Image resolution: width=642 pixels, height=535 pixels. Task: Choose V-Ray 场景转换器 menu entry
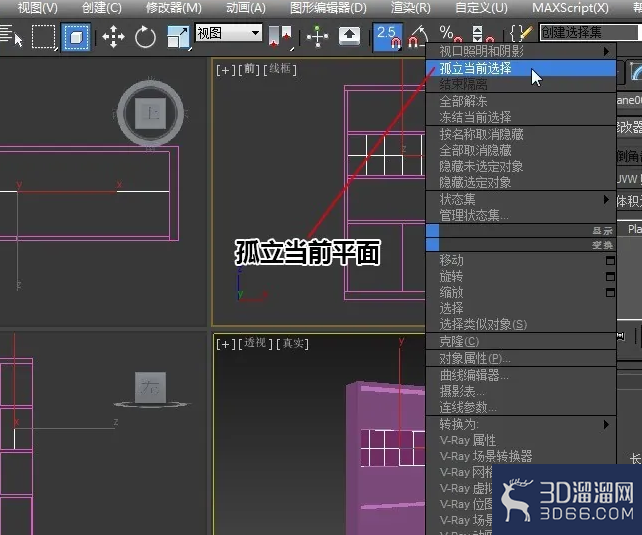(x=521, y=456)
